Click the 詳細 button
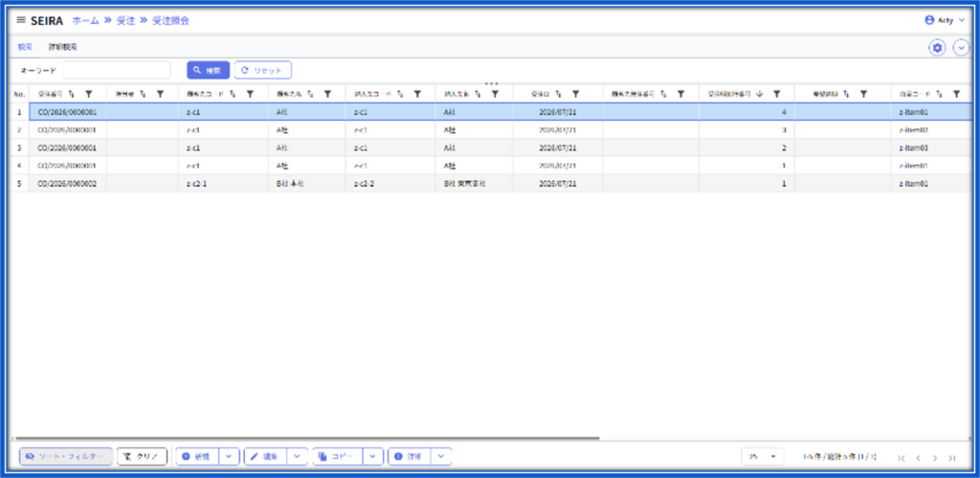The width and height of the screenshot is (980, 478). coord(410,457)
